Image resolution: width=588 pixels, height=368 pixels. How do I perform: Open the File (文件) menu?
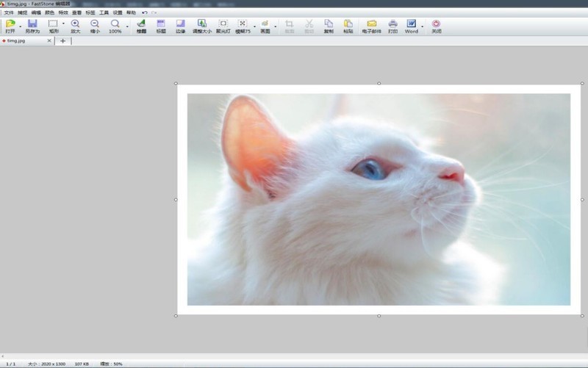click(x=9, y=12)
